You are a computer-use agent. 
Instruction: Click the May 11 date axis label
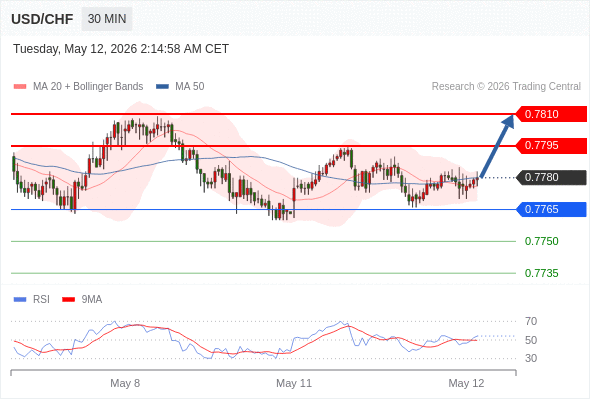click(x=294, y=383)
